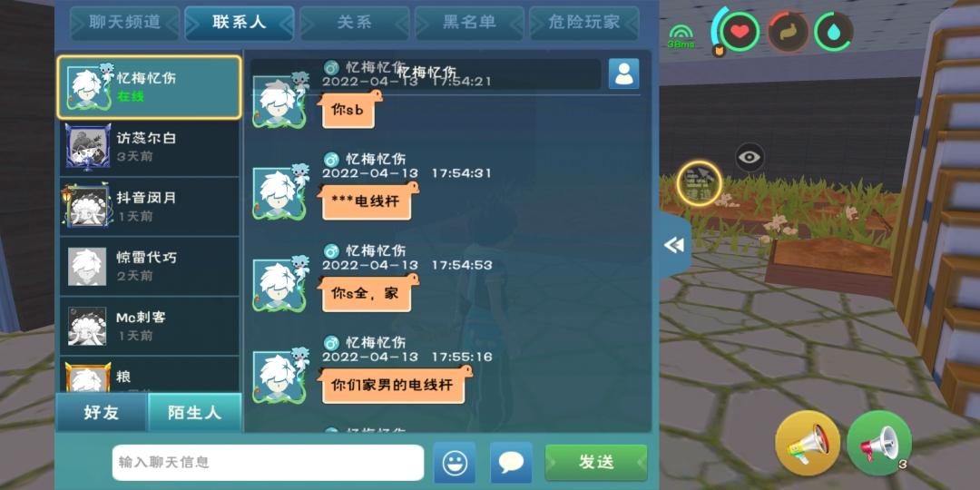Click the water drop thirst icon

(833, 31)
